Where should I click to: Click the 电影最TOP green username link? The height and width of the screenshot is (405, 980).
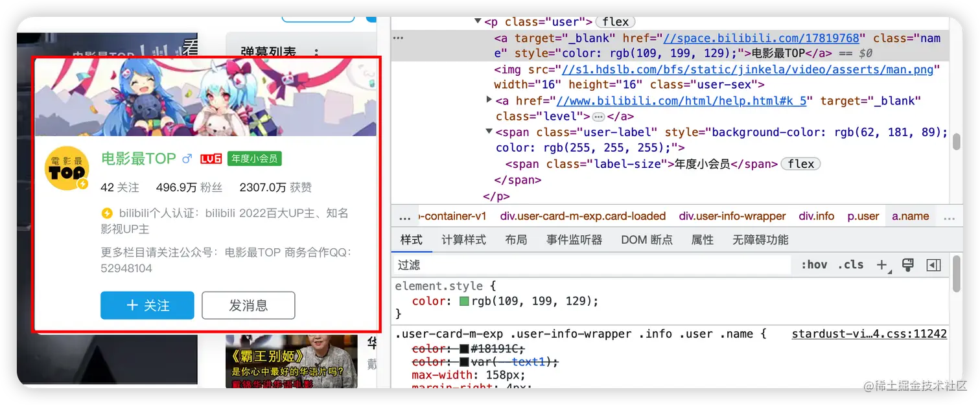point(139,159)
